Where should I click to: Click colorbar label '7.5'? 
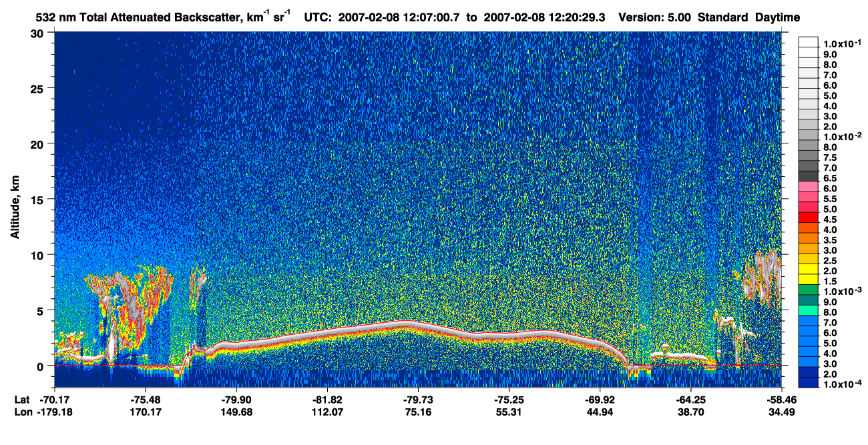point(830,158)
